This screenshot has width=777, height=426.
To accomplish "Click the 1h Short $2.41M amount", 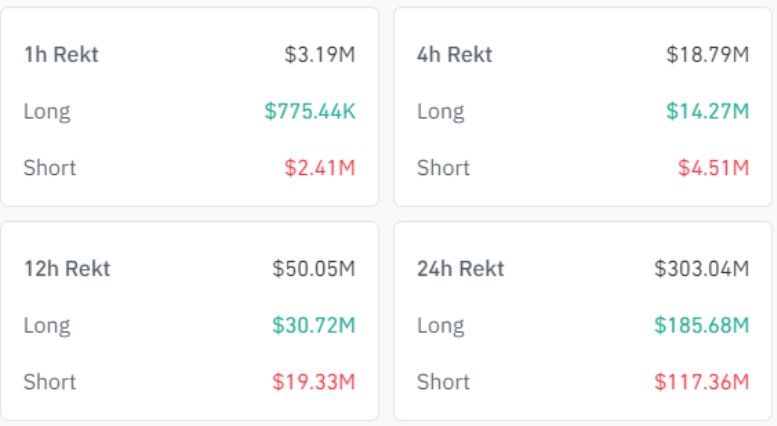I will point(320,167).
